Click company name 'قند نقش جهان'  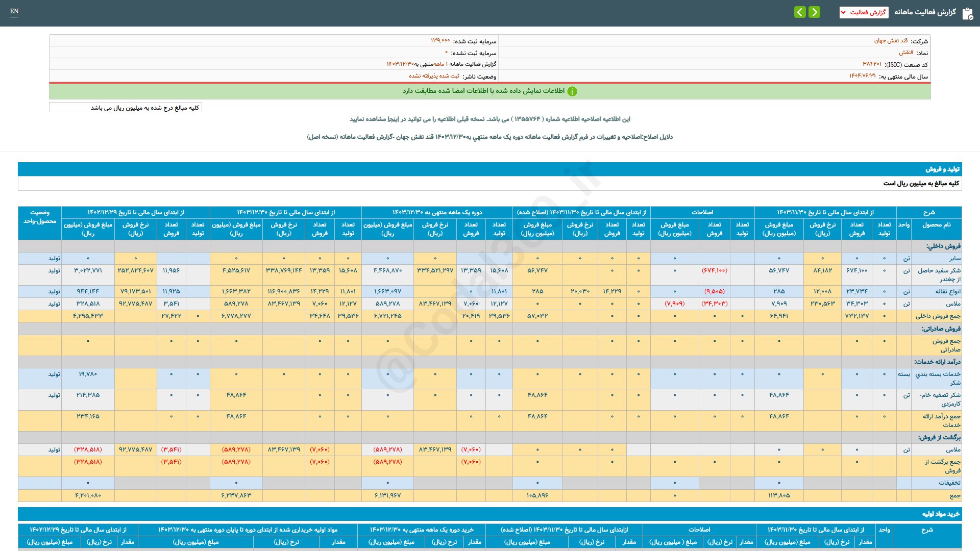(891, 41)
